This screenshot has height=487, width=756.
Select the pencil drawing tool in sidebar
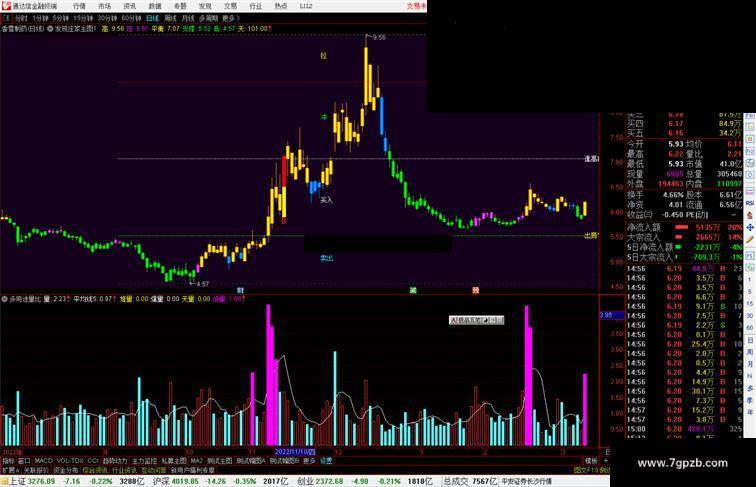pyautogui.click(x=750, y=239)
